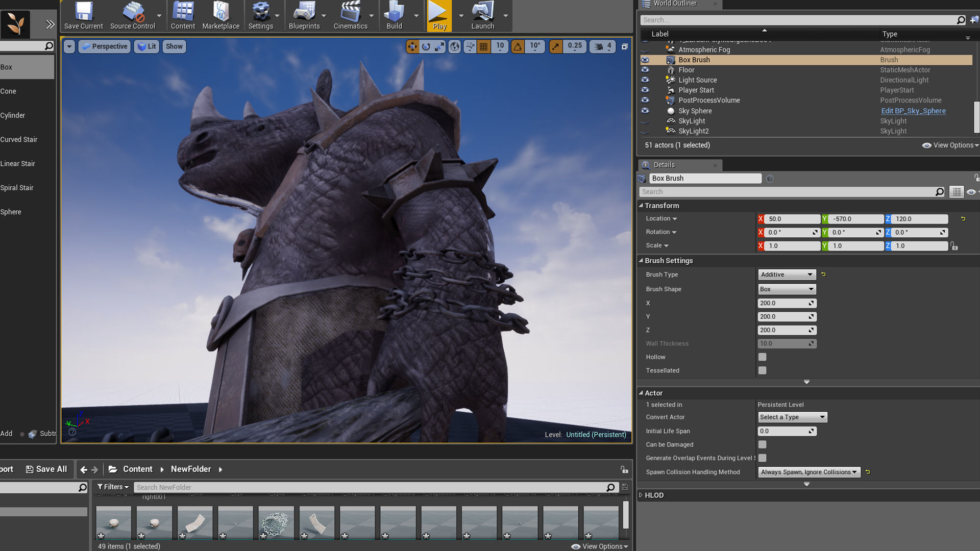Click the Play button in toolbar
The image size is (980, 551).
(439, 16)
